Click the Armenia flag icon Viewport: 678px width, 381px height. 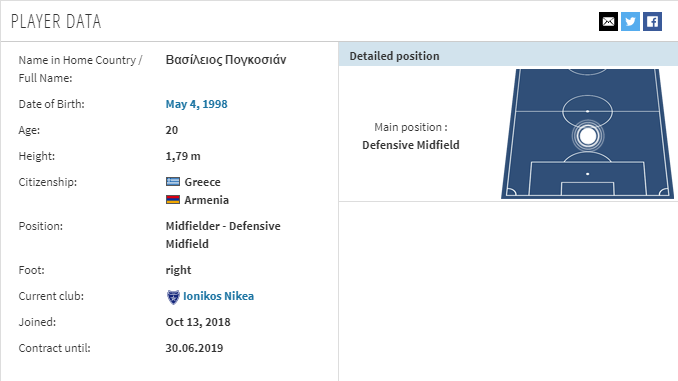click(173, 200)
